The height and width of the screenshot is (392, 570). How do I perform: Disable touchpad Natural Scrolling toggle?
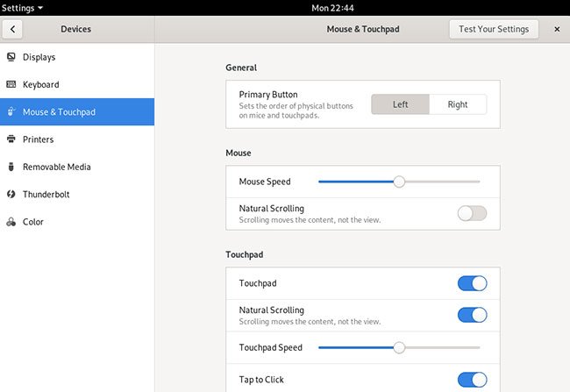(x=472, y=315)
